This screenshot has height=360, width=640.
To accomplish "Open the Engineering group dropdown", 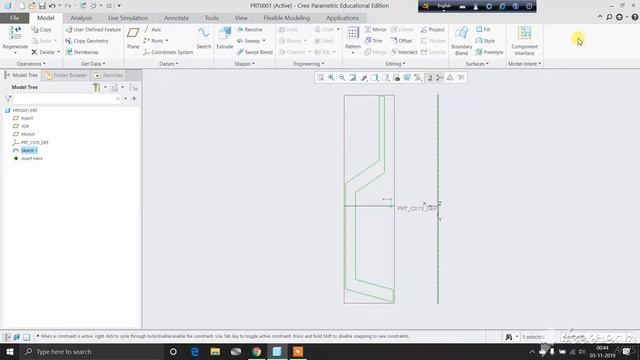I will [309, 64].
